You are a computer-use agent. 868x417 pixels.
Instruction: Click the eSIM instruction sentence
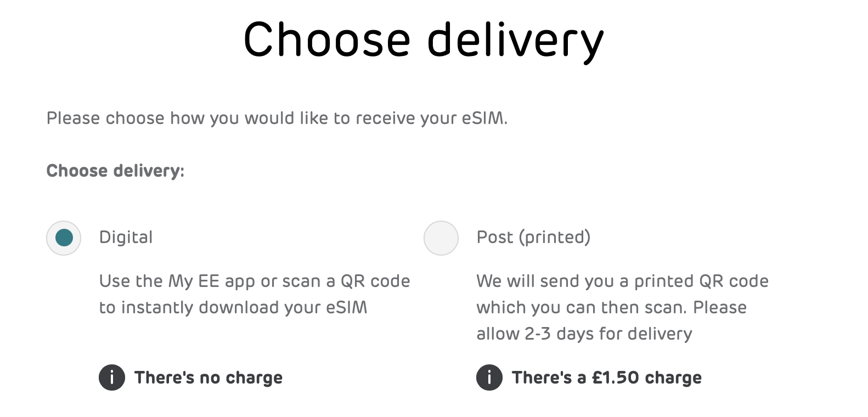coord(277,119)
